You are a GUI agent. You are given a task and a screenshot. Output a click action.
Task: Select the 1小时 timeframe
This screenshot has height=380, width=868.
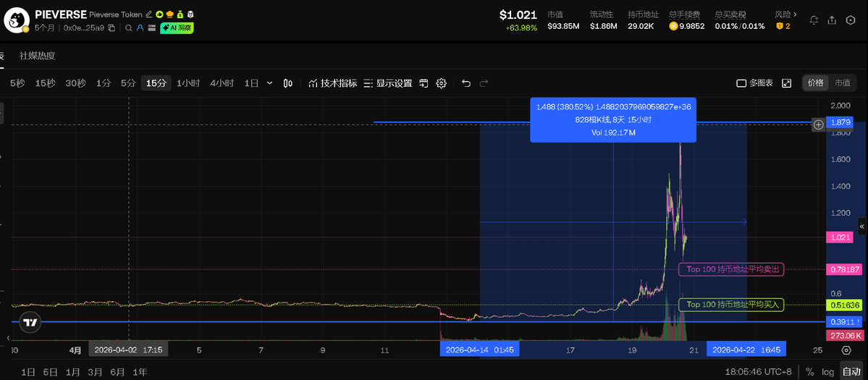(x=188, y=83)
